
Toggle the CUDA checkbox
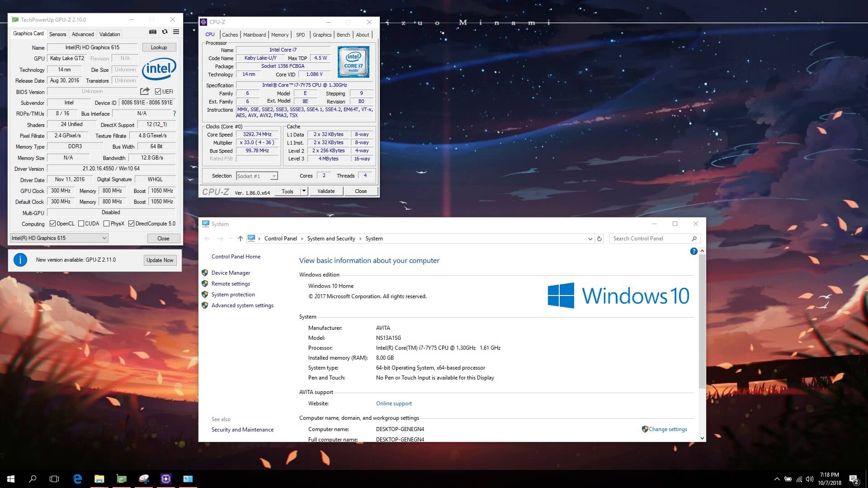[81, 224]
